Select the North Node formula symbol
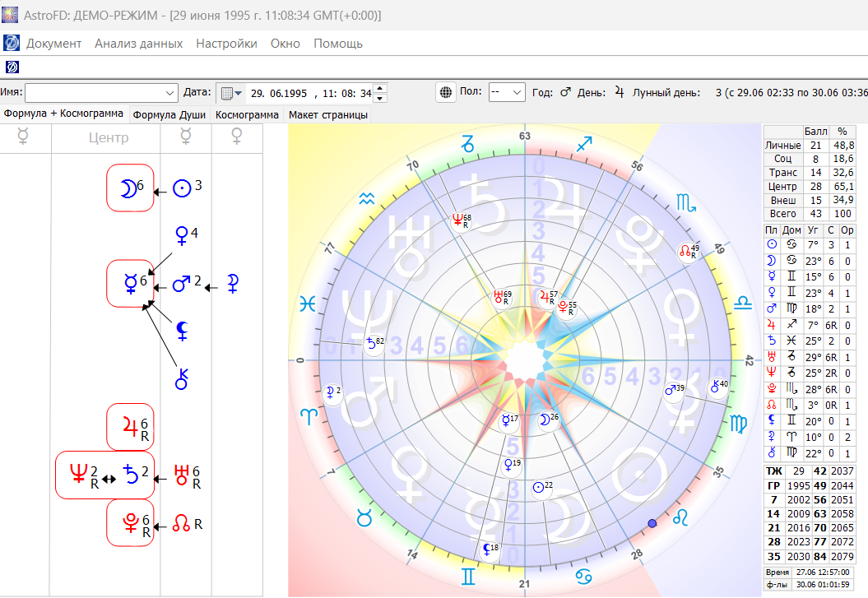This screenshot has height=598, width=868. (x=181, y=523)
